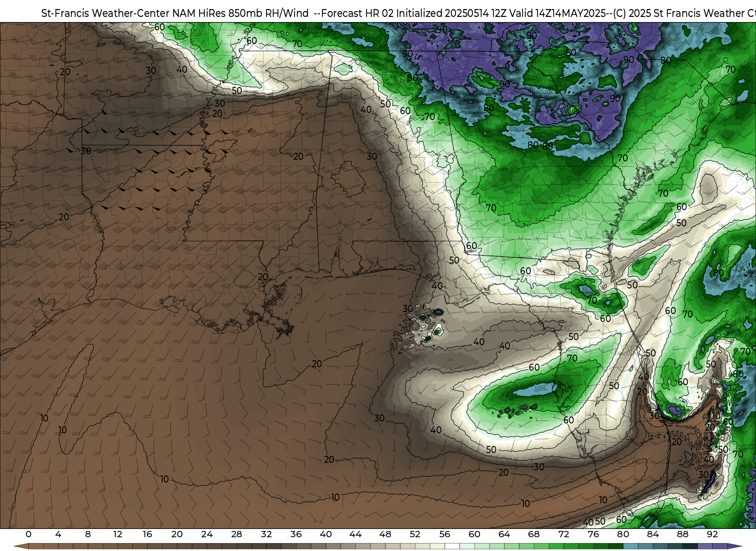Click the color scale label "64"
Image resolution: width=756 pixels, height=551 pixels.
click(504, 534)
